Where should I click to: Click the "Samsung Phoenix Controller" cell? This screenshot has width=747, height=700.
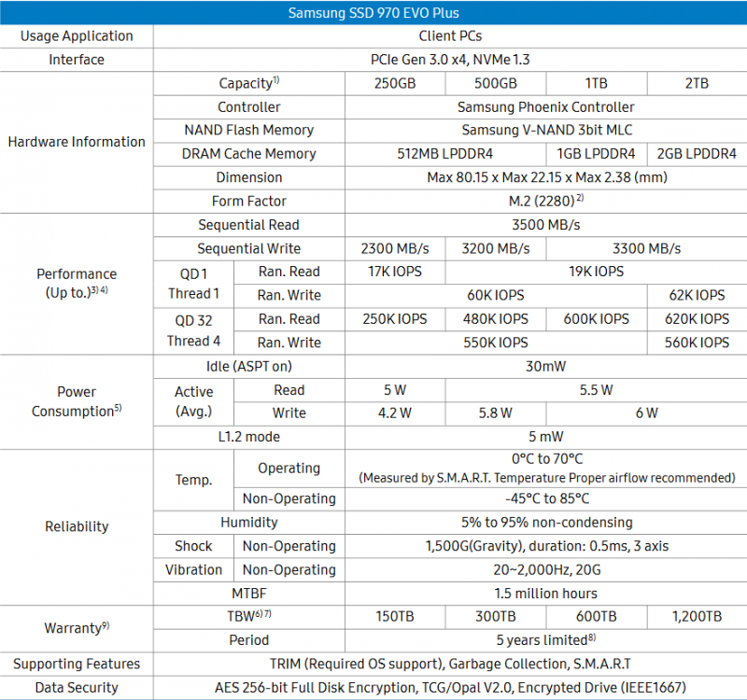(x=546, y=107)
